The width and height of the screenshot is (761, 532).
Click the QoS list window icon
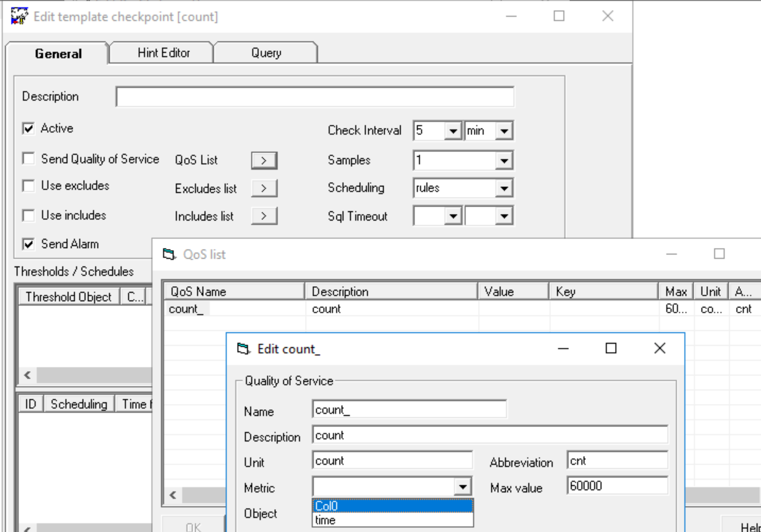point(169,254)
